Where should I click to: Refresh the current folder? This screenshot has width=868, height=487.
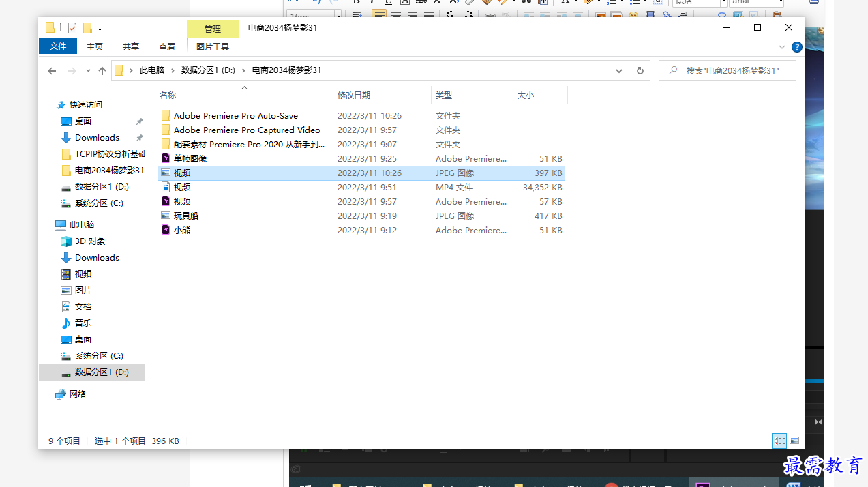640,70
